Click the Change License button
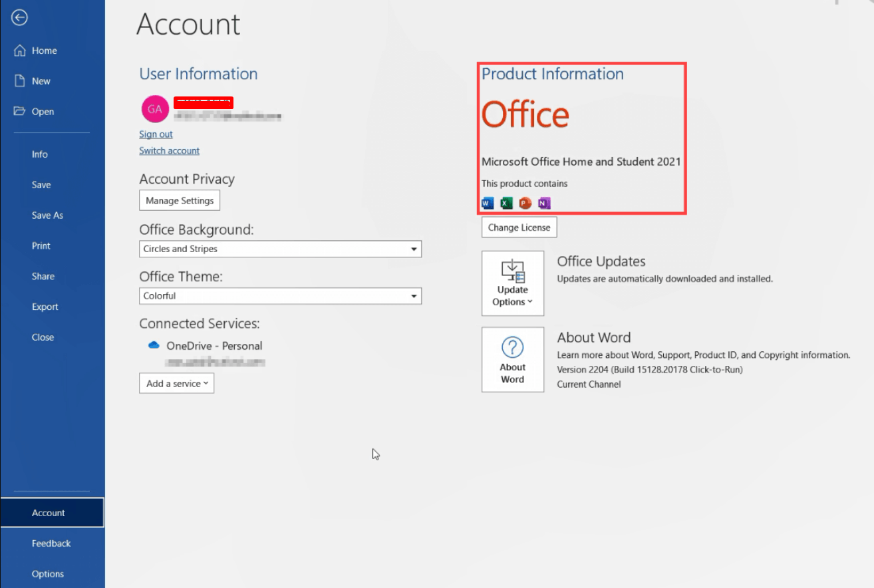 pyautogui.click(x=519, y=227)
